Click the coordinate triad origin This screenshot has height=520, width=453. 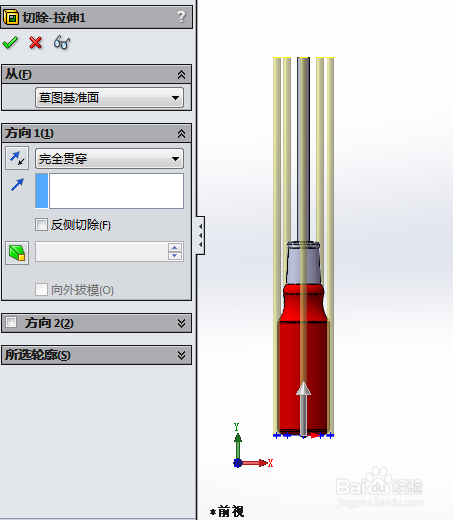238,463
